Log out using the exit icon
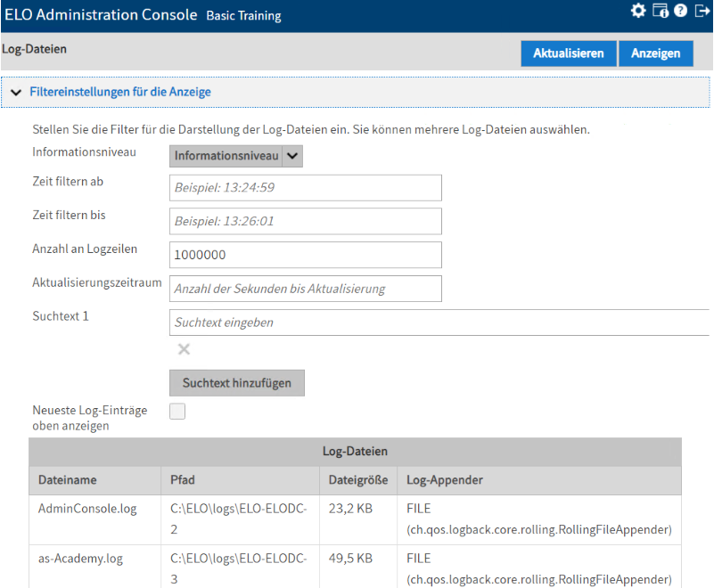 tap(701, 11)
